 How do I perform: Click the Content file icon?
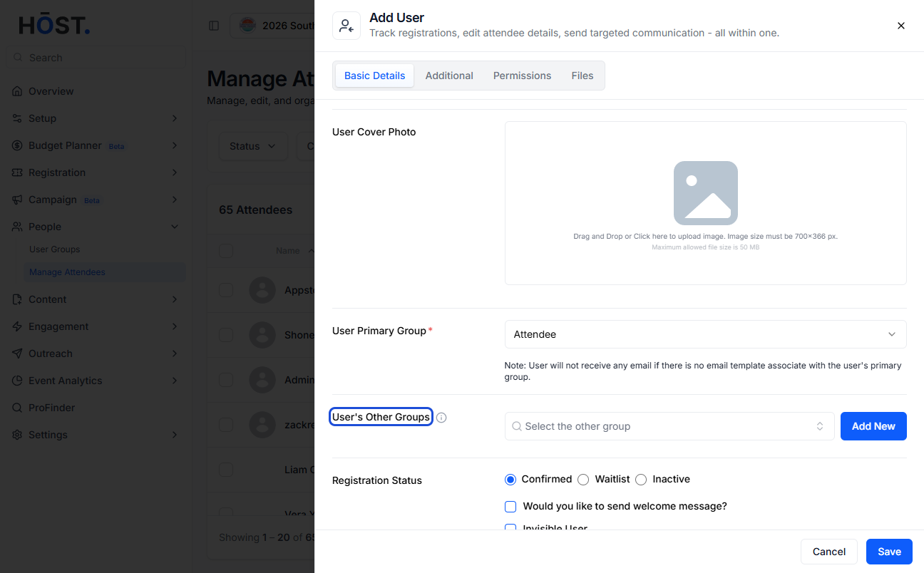point(17,299)
